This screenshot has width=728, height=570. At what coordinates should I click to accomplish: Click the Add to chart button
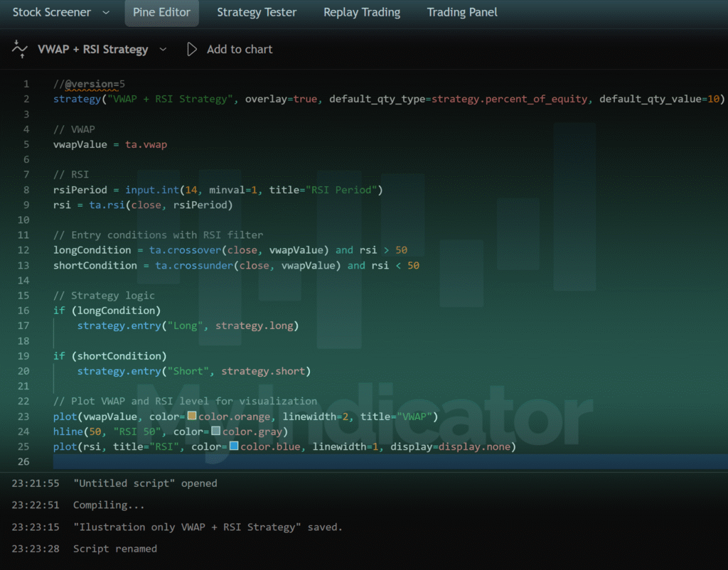[x=239, y=49]
